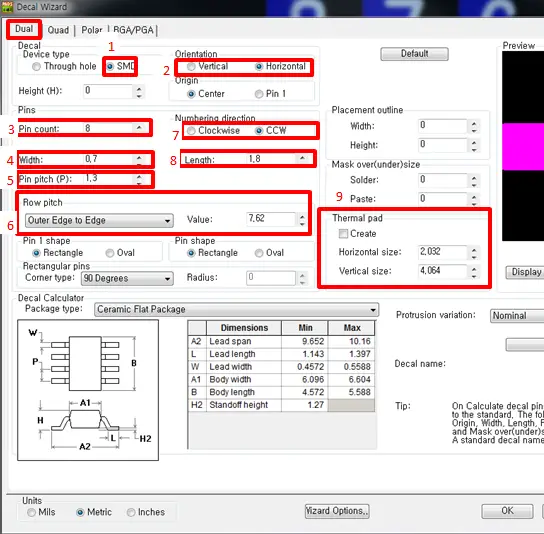Click the Paste mask size field
The height and width of the screenshot is (534, 544).
click(443, 199)
